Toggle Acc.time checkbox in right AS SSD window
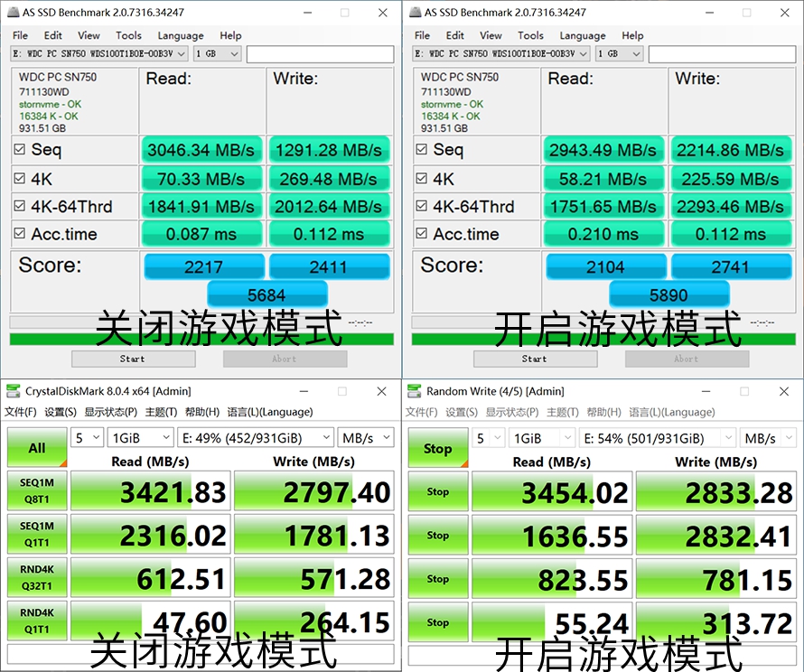This screenshot has height=672, width=804. click(421, 234)
